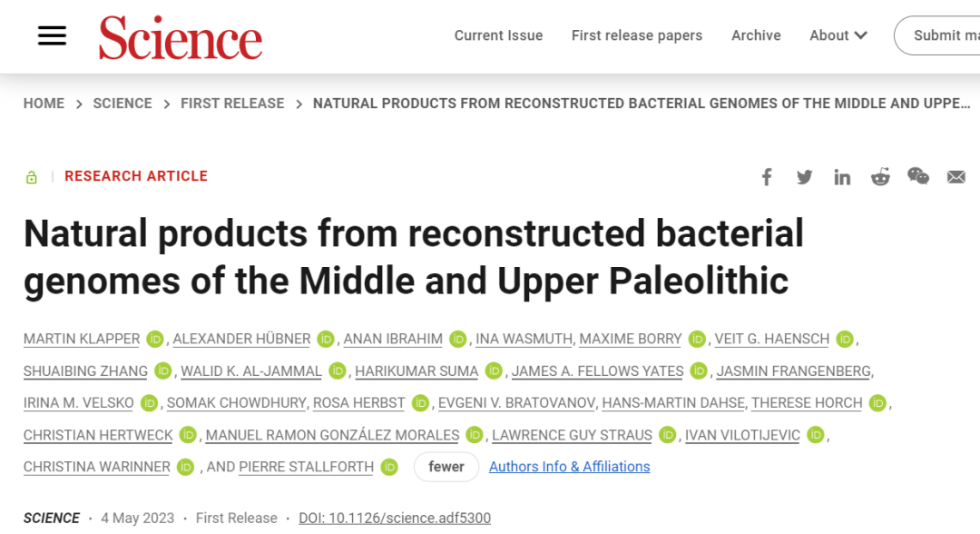Email this article using envelope icon
980x534 pixels.
956,177
